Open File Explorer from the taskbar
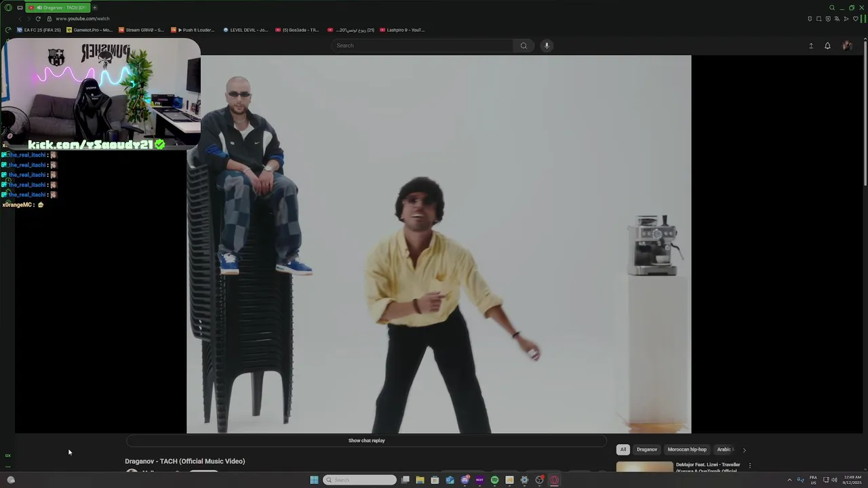Viewport: 868px width, 488px height. tap(420, 480)
